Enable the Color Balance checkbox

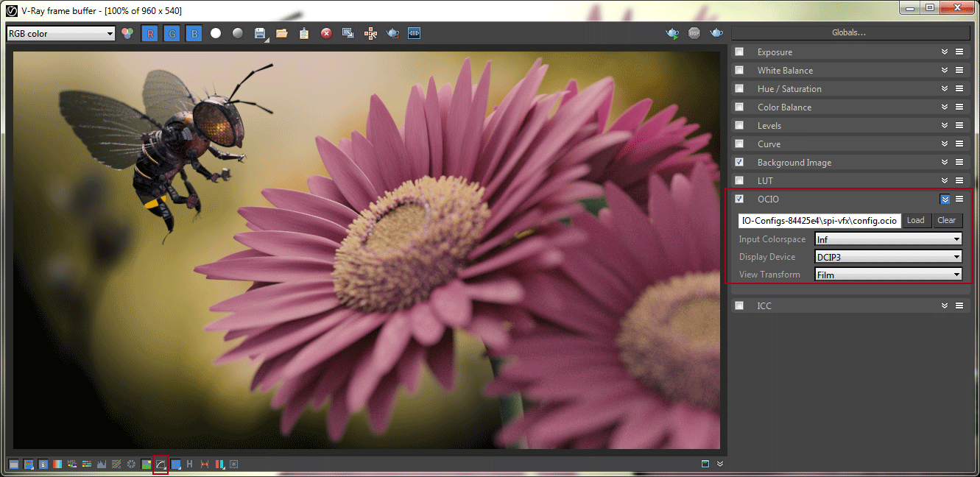pos(739,107)
